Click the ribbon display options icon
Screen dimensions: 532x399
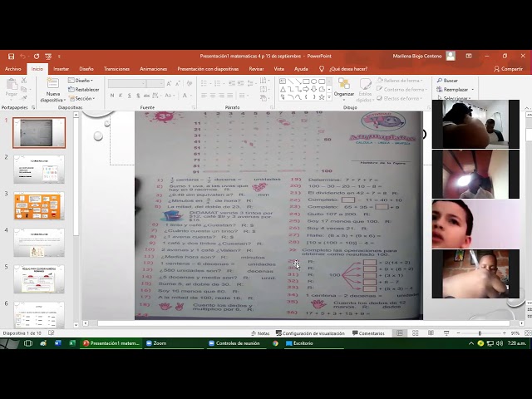click(x=469, y=56)
